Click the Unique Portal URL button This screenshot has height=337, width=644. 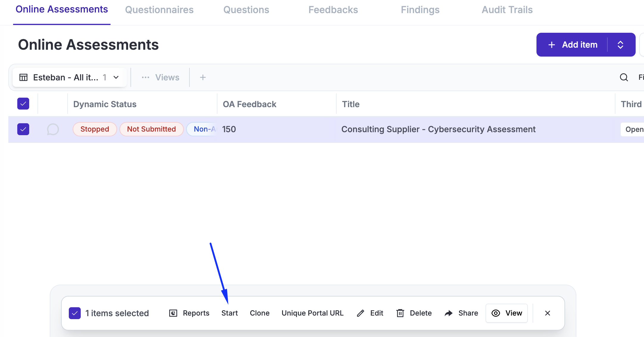pos(312,313)
